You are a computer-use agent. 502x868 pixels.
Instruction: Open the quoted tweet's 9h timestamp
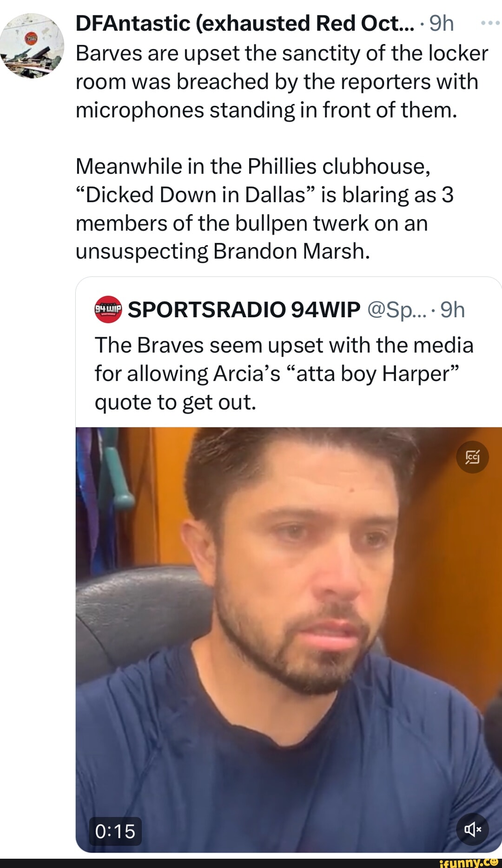pos(452,310)
